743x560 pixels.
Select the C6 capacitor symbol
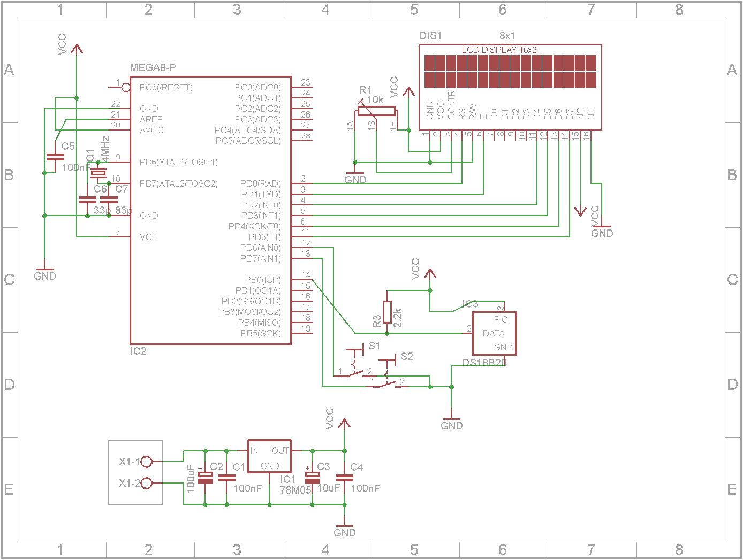click(87, 200)
